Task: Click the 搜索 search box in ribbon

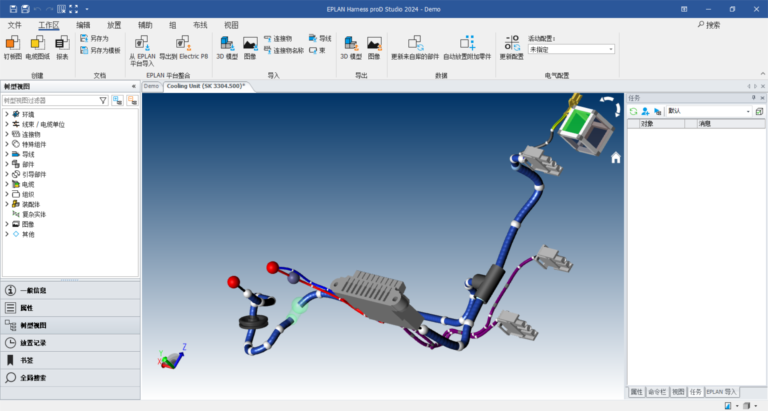Action: [709, 25]
